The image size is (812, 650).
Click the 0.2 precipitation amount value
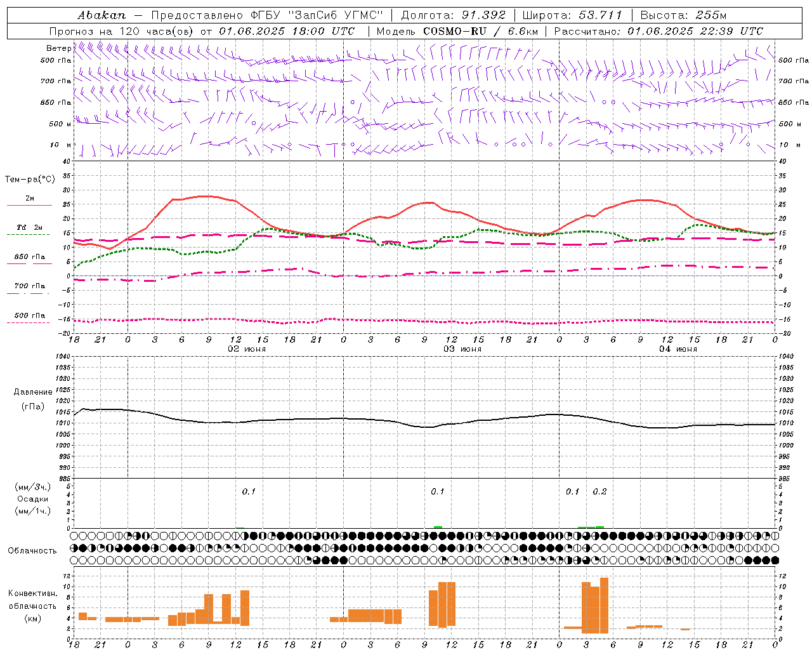599,491
